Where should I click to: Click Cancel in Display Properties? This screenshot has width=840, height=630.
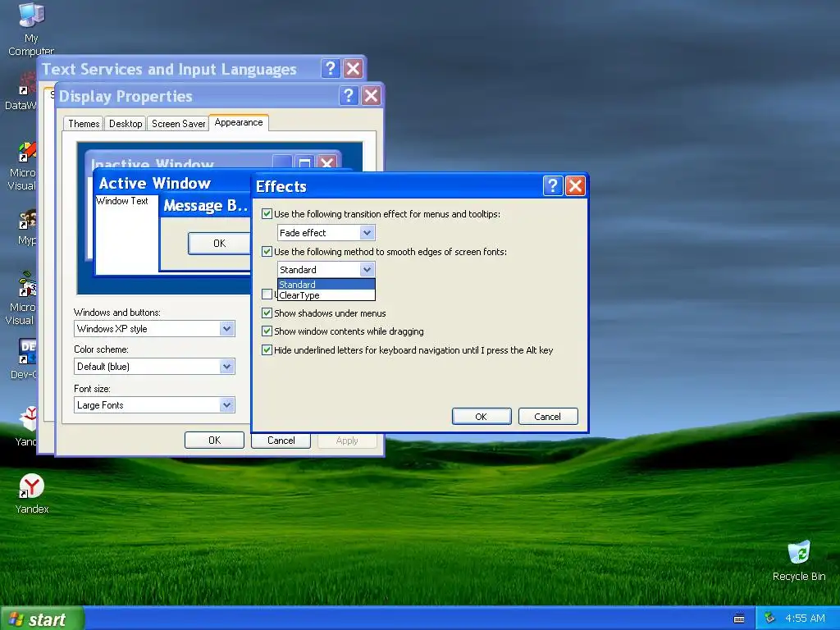point(281,441)
